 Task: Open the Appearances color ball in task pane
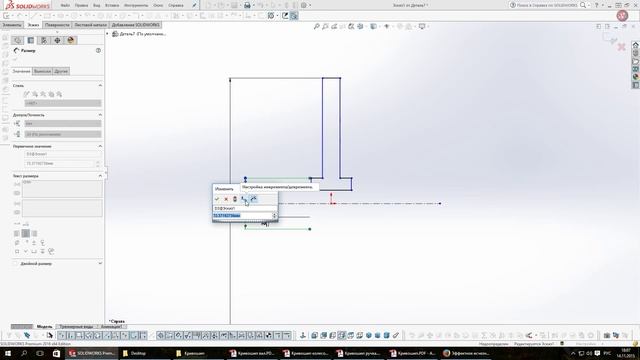tap(635, 77)
